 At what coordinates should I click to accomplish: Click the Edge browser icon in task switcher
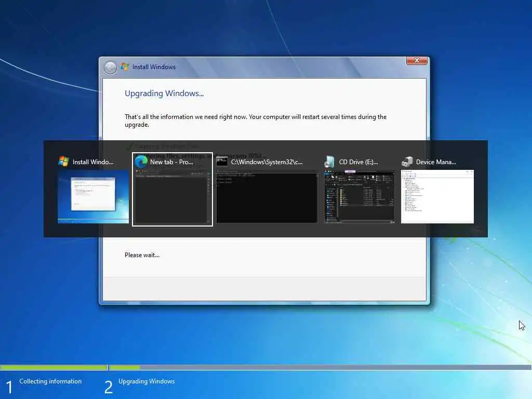tap(141, 162)
